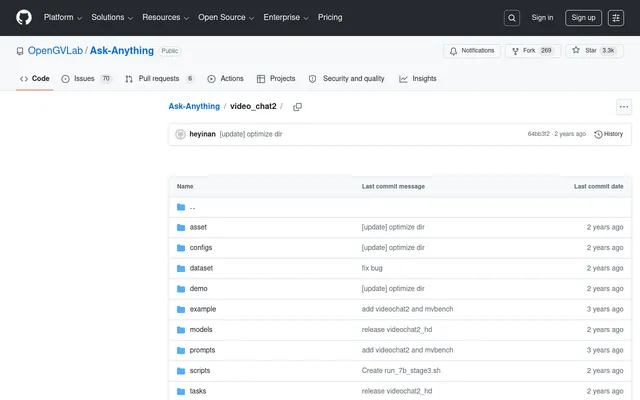Viewport: 640px width, 400px height.
Task: Click 'release videochat2_hd' message in models row
Action: [x=397, y=330]
